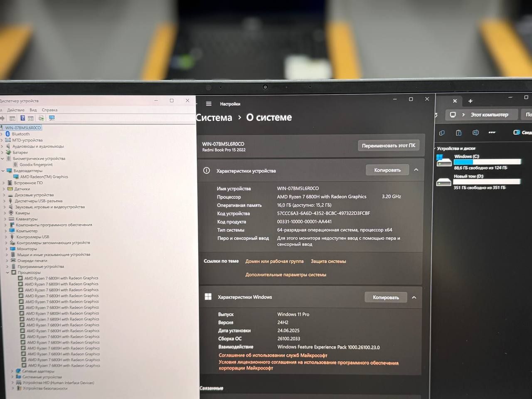The height and width of the screenshot is (399, 532).
Task: Click the Paste icon in Explorer toolbar
Action: coord(458,133)
